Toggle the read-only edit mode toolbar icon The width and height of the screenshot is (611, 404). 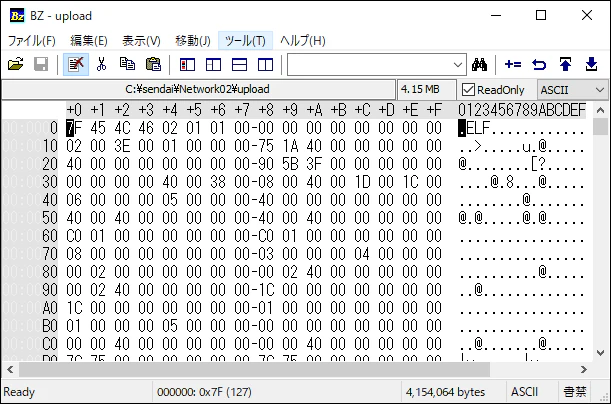click(x=76, y=64)
